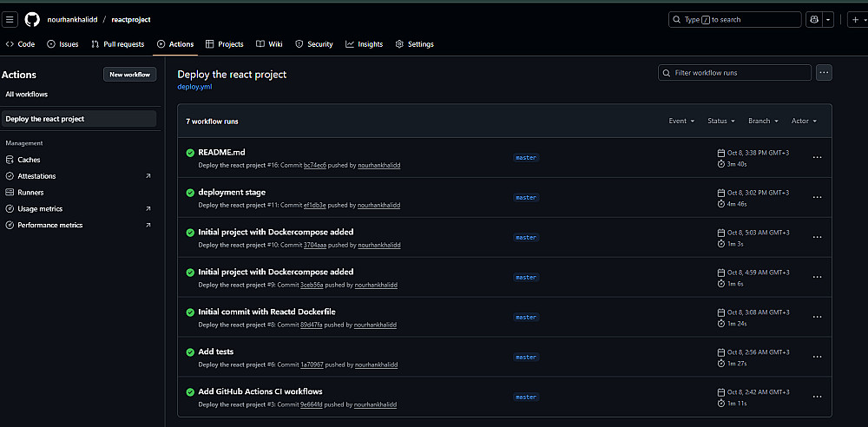Open the hamburger navigation menu
Viewport: 868px width, 427px height.
(10, 19)
